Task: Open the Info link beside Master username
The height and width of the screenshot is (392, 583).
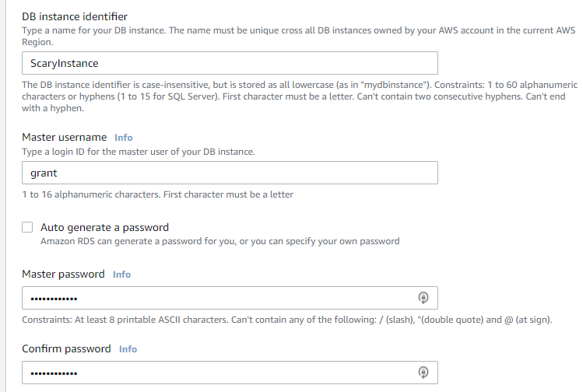Action: pyautogui.click(x=124, y=138)
